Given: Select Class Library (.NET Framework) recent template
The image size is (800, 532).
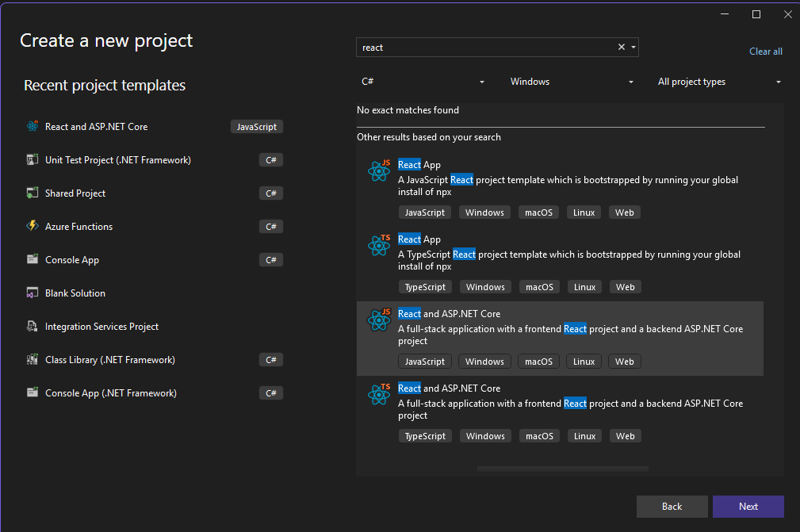Looking at the screenshot, I should (154, 360).
